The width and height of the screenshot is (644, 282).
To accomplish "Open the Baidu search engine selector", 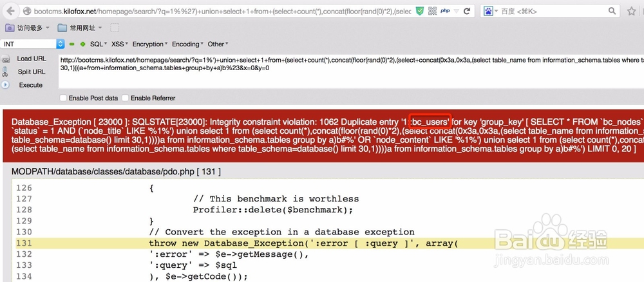I will click(x=490, y=12).
